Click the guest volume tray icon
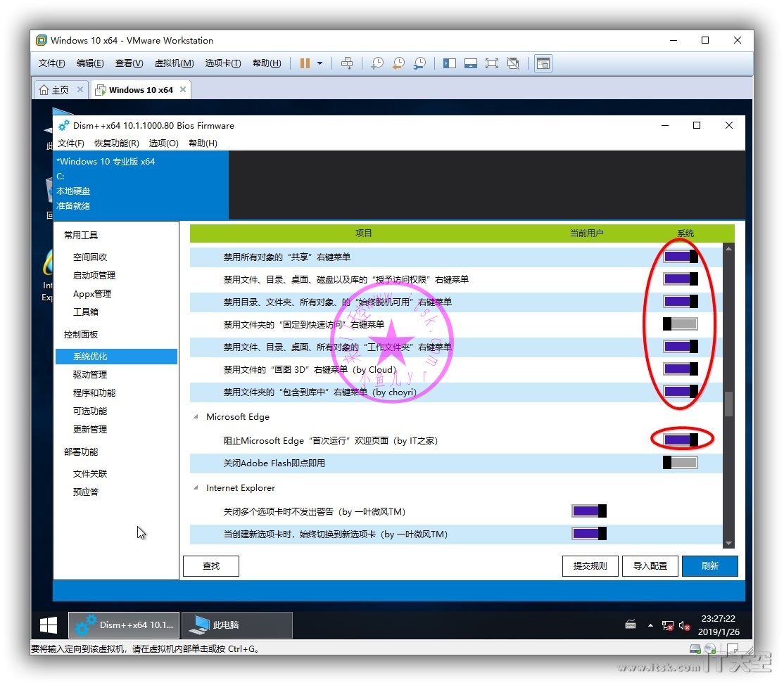The height and width of the screenshot is (685, 784). 685,625
